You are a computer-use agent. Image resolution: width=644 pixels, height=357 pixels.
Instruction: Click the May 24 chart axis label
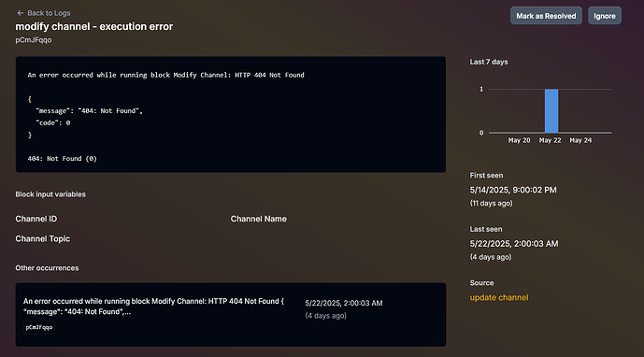(580, 140)
